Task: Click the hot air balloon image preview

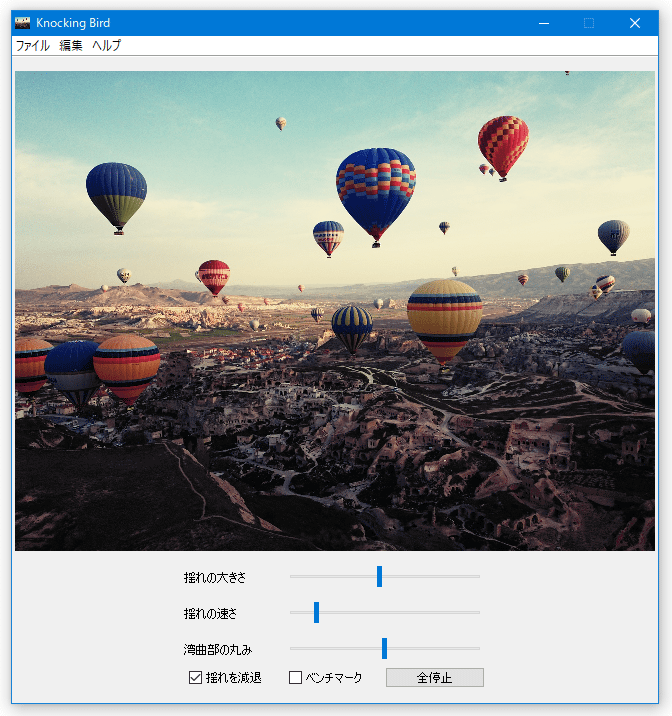Action: coord(335,311)
